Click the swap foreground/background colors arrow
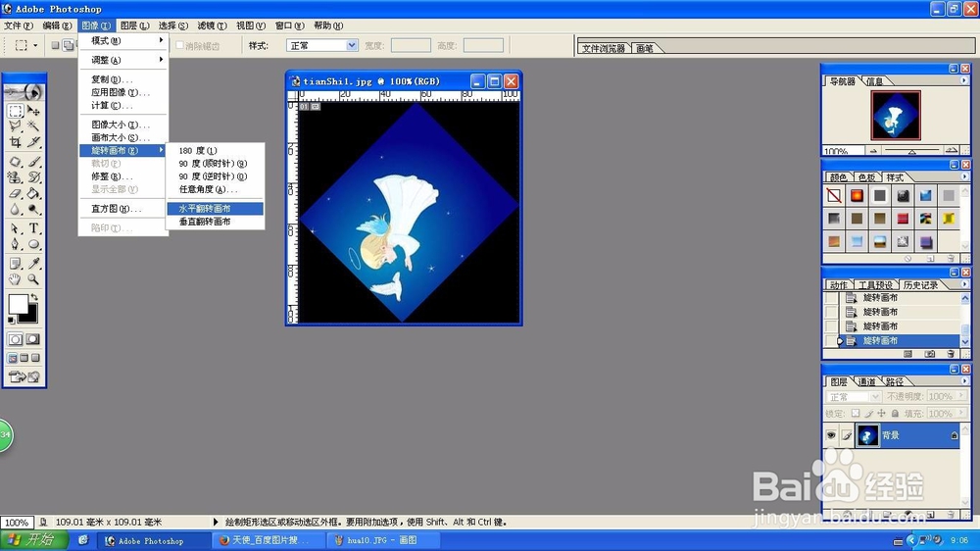 coord(33,297)
